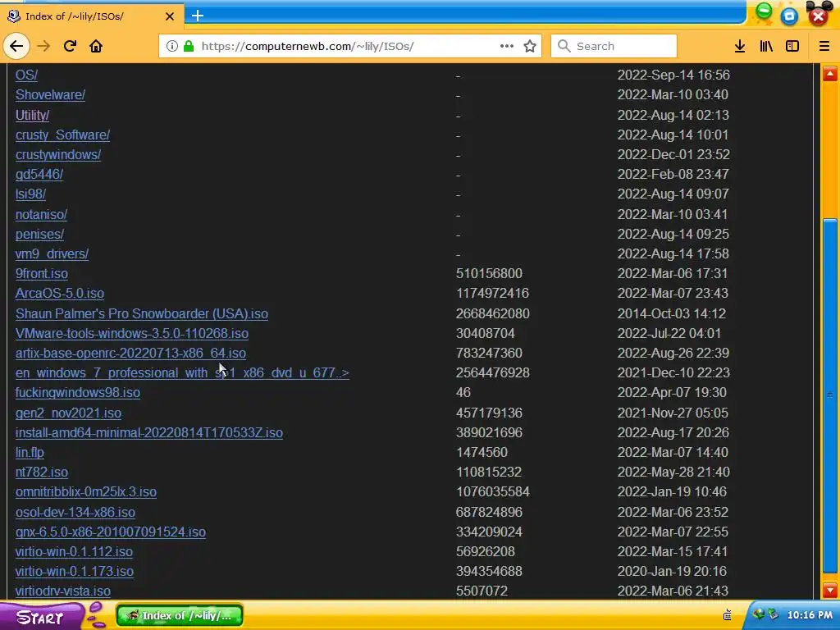Click the scrollbar down arrow
This screenshot has width=840, height=630.
click(830, 591)
